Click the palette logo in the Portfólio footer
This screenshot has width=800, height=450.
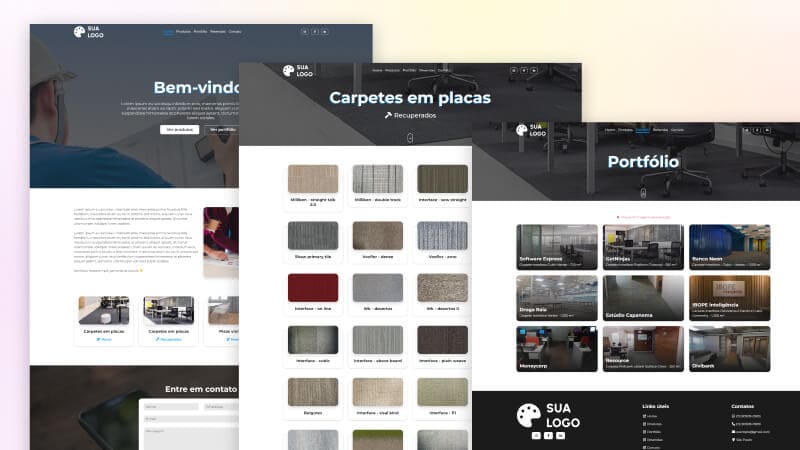pyautogui.click(x=529, y=416)
